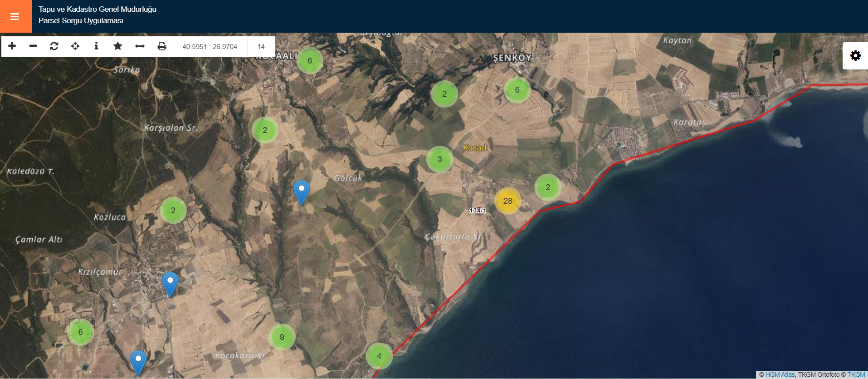
Task: Print the map
Action: pos(162,46)
